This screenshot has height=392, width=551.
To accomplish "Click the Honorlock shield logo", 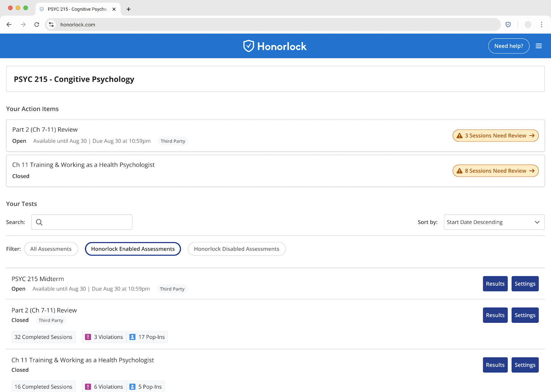I will [248, 46].
